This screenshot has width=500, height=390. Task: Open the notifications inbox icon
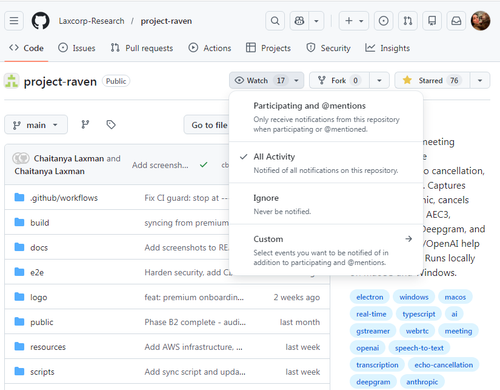(x=456, y=21)
